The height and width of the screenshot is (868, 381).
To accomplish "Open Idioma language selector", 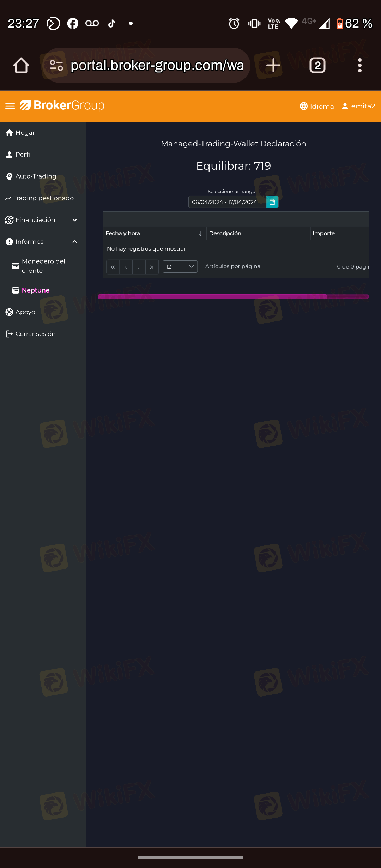I will click(x=317, y=106).
